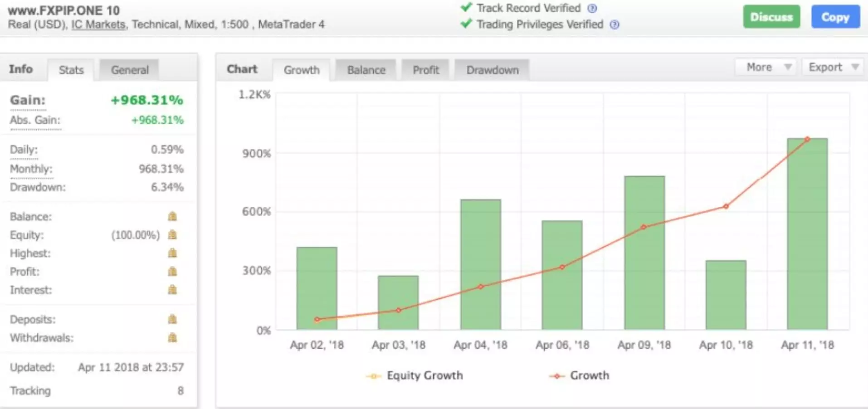Select the Balance chart tab
Image resolution: width=868 pixels, height=409 pixels.
[x=366, y=70]
